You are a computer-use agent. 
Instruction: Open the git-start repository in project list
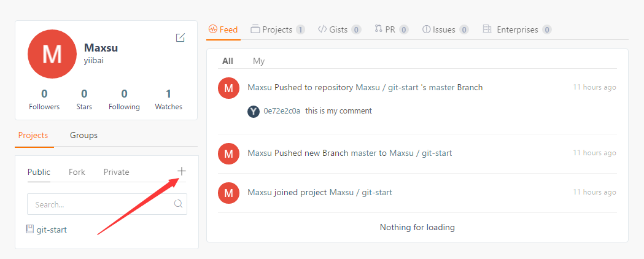tap(51, 230)
